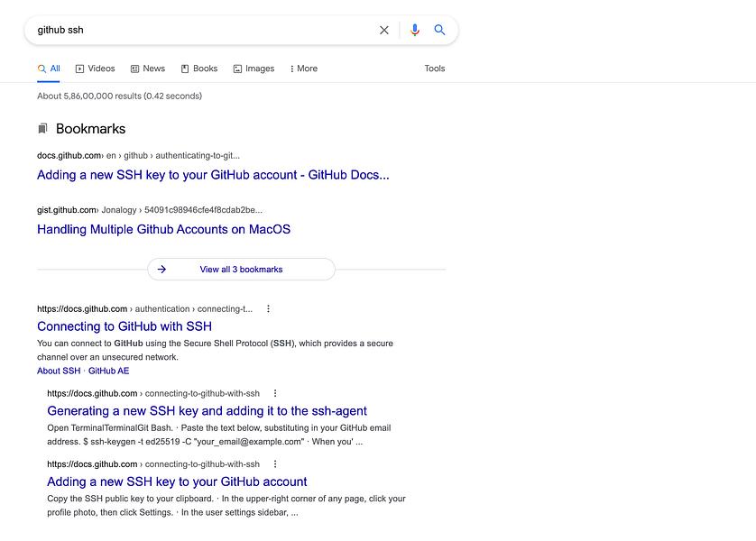This screenshot has width=756, height=541.
Task: Open Generating a new SSH key and adding to ssh-agent
Action: pyautogui.click(x=207, y=411)
